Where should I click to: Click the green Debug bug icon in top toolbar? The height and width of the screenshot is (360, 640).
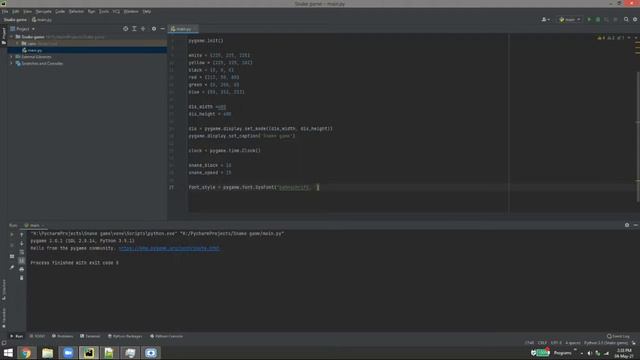point(598,19)
